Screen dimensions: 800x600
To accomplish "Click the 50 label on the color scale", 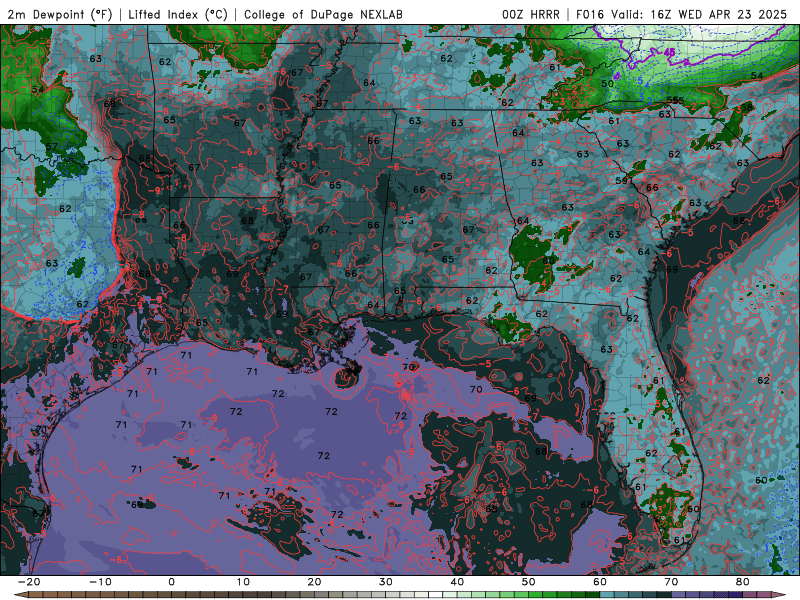I will tap(529, 582).
